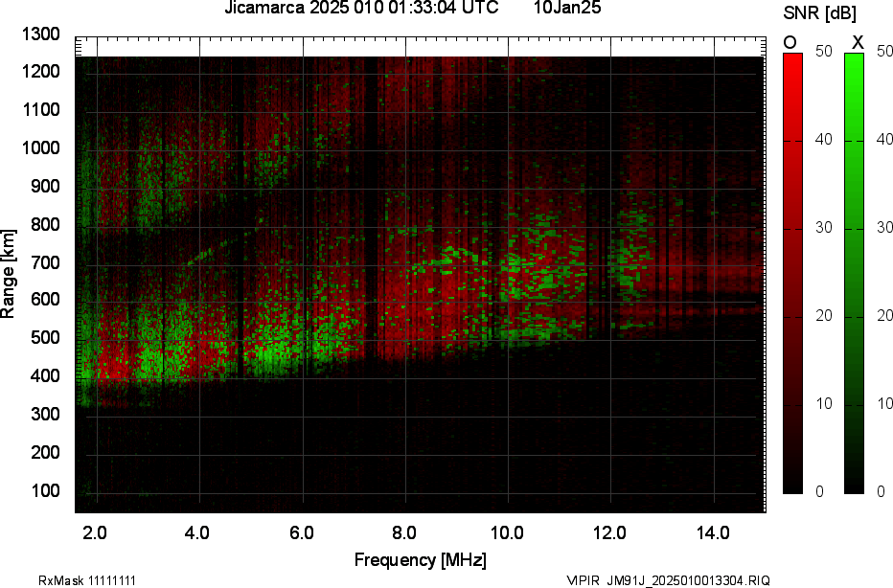Click the 1100 range axis tick label

(41, 109)
